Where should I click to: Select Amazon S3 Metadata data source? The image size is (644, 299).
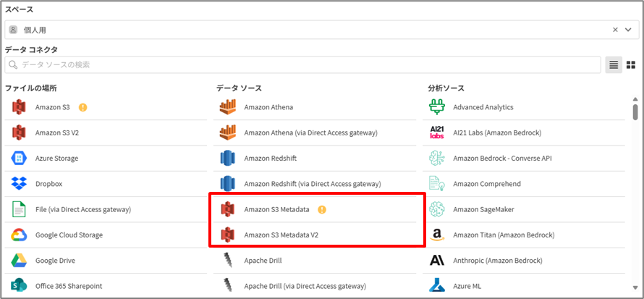pos(276,209)
